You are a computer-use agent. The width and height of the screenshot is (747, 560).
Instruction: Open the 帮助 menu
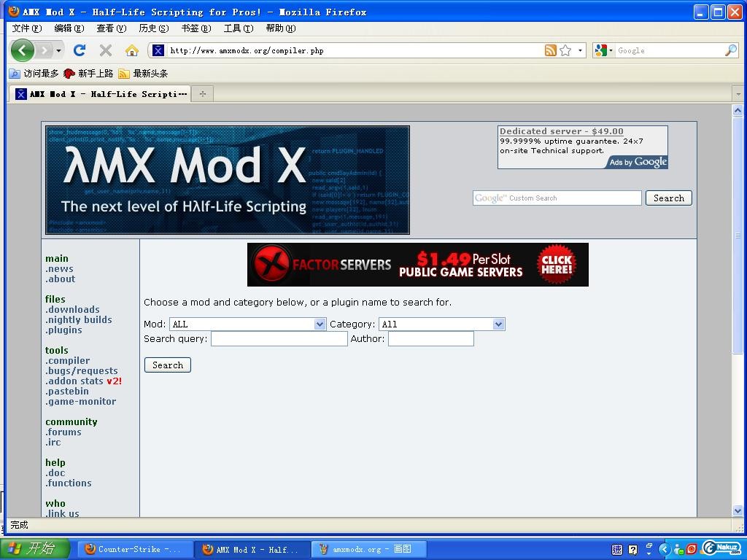point(281,28)
